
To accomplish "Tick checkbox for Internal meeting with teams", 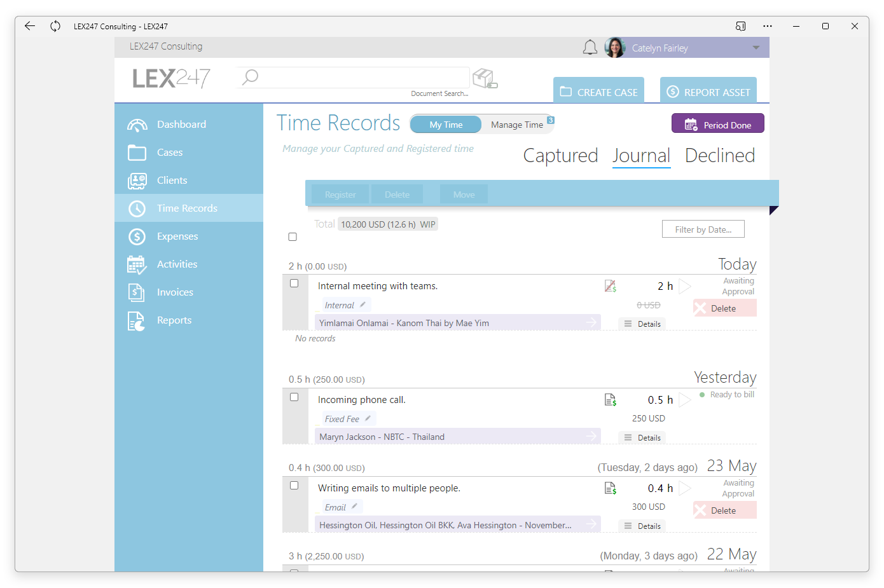I will point(294,284).
